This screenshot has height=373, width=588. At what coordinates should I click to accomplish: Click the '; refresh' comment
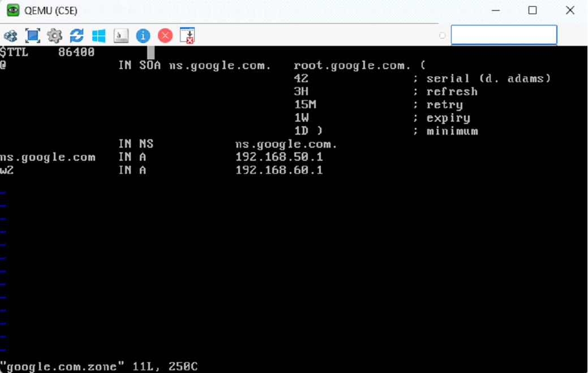(x=445, y=92)
